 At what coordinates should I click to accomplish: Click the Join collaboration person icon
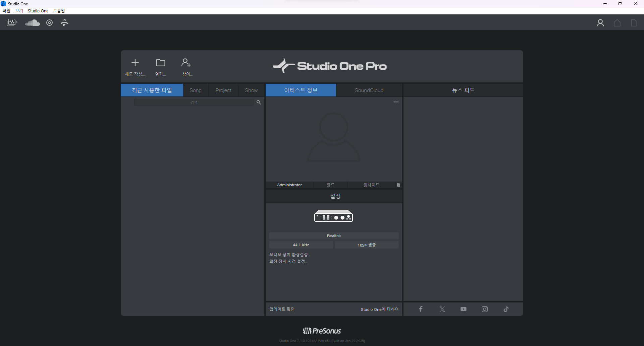click(x=186, y=63)
